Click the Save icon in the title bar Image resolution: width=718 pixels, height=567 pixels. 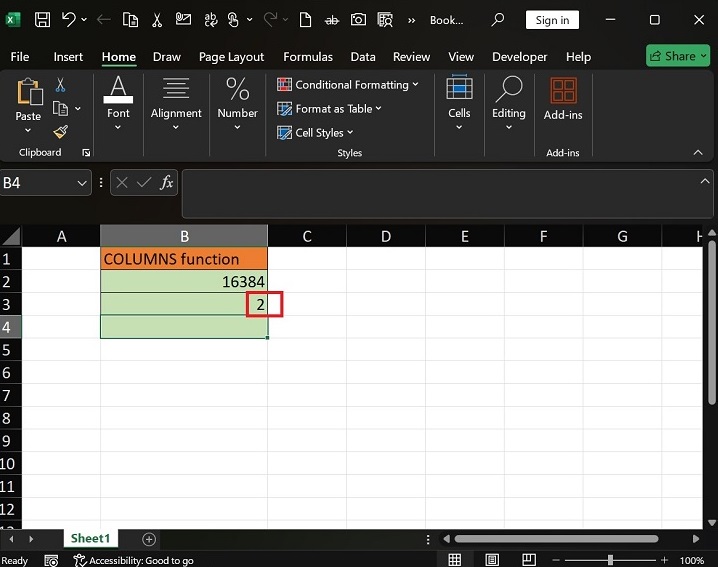42,20
